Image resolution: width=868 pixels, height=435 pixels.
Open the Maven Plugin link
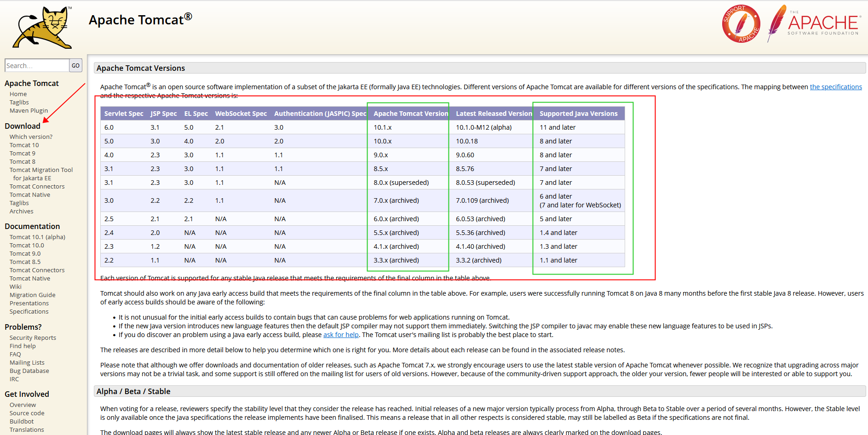[29, 110]
